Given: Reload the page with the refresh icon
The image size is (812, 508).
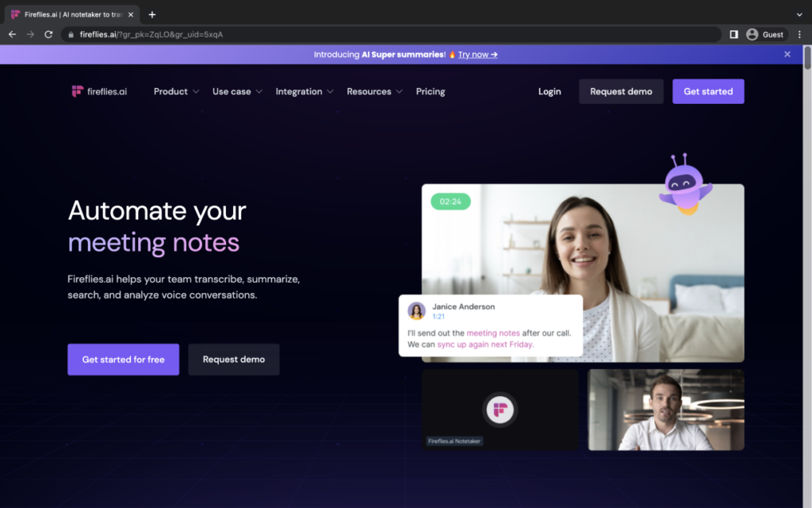Looking at the screenshot, I should (x=48, y=34).
